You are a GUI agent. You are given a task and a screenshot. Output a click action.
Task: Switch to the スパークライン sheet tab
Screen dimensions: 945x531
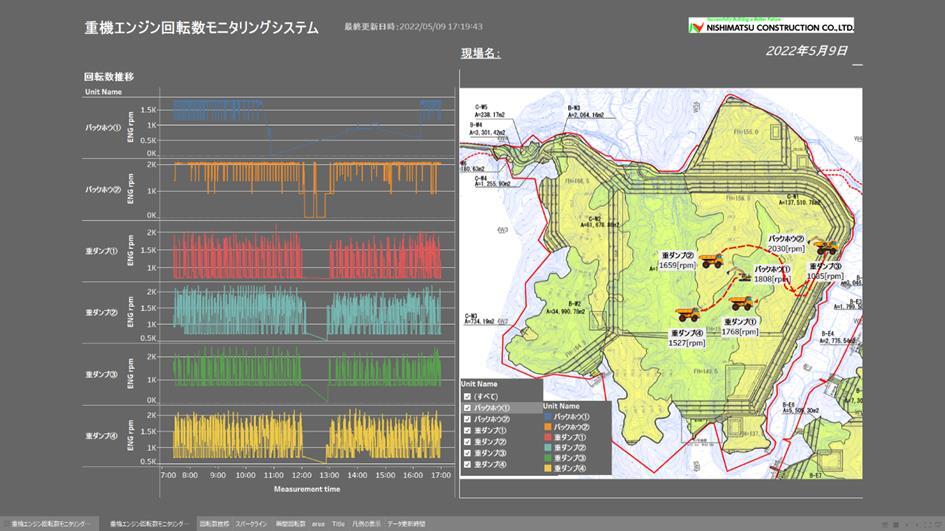click(x=251, y=523)
